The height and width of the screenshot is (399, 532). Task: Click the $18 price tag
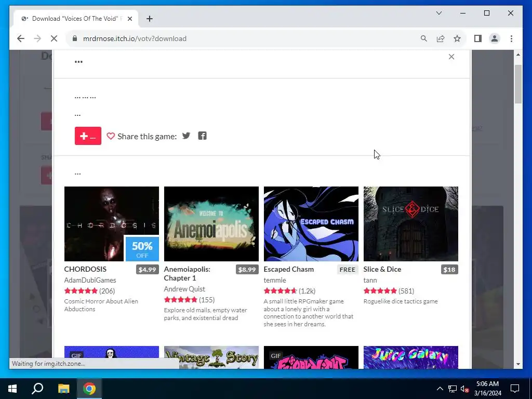(449, 270)
